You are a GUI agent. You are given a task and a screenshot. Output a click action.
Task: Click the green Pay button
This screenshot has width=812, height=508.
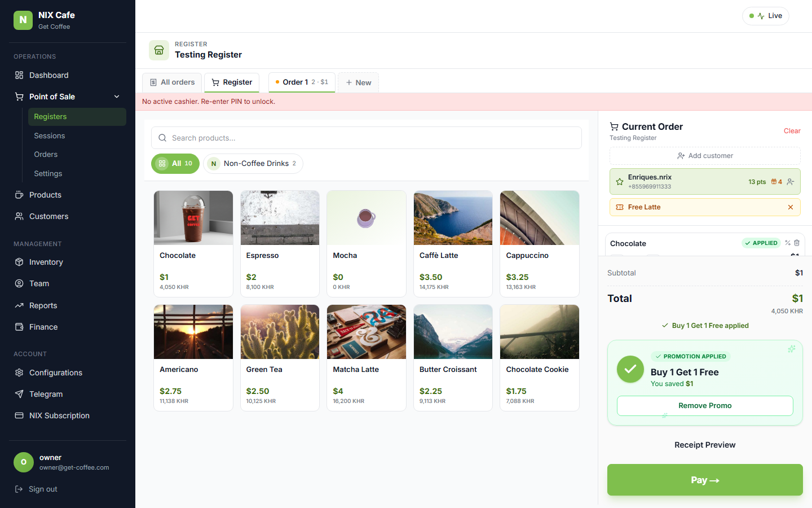point(705,480)
